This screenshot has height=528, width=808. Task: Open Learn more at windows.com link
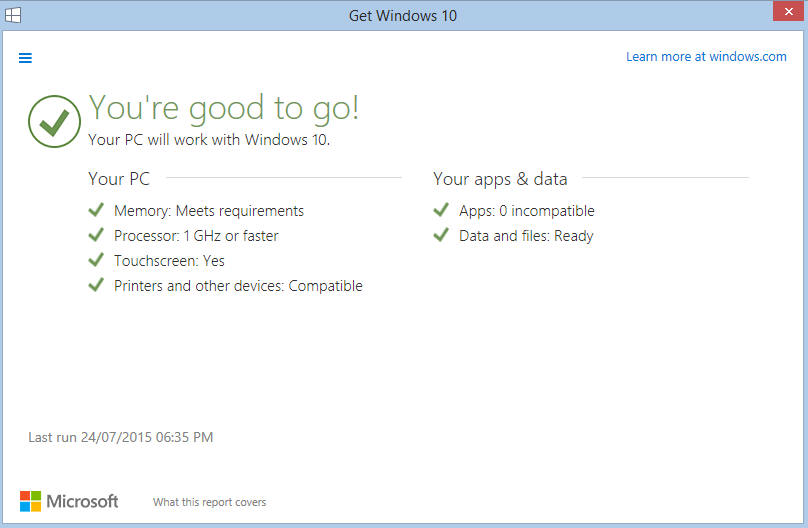[706, 57]
